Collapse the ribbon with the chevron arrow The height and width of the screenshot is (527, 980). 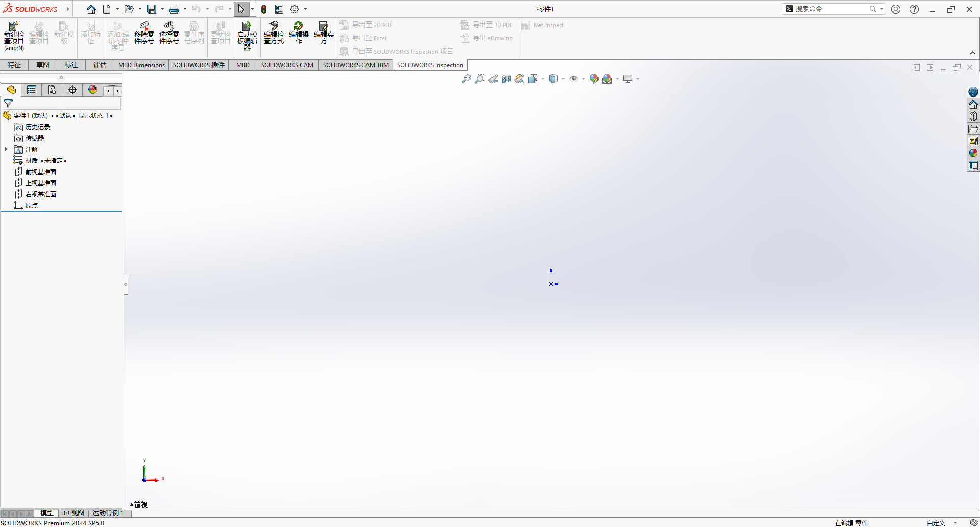pyautogui.click(x=973, y=52)
